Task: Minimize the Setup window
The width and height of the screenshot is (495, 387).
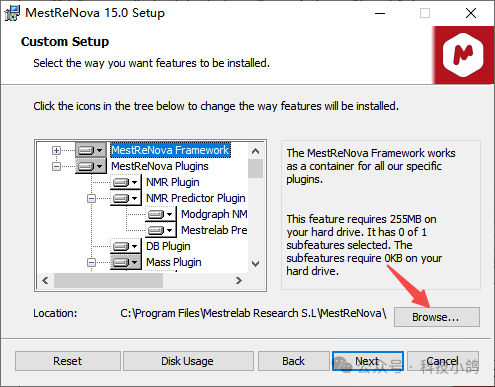Action: point(380,13)
